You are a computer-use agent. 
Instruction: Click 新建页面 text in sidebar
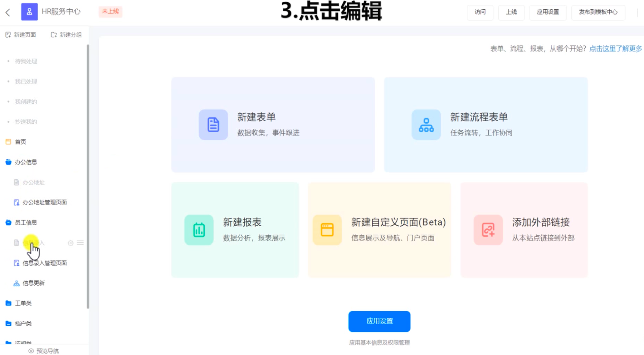pyautogui.click(x=25, y=35)
